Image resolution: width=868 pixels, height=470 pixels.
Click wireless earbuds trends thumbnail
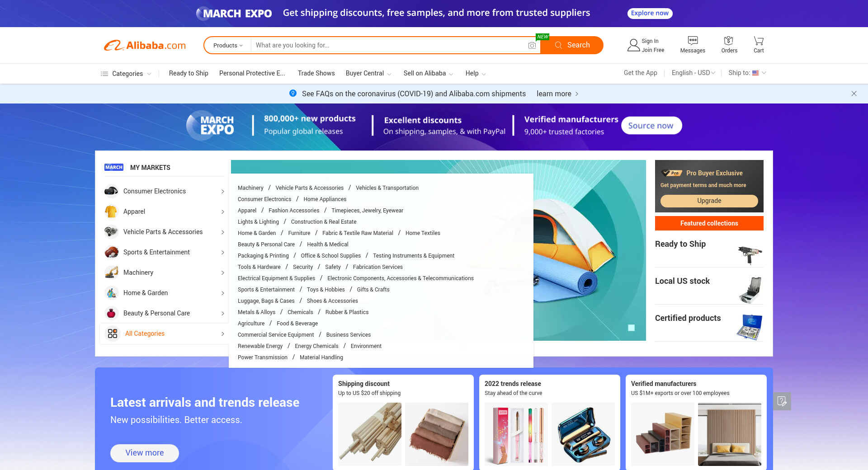pos(583,434)
